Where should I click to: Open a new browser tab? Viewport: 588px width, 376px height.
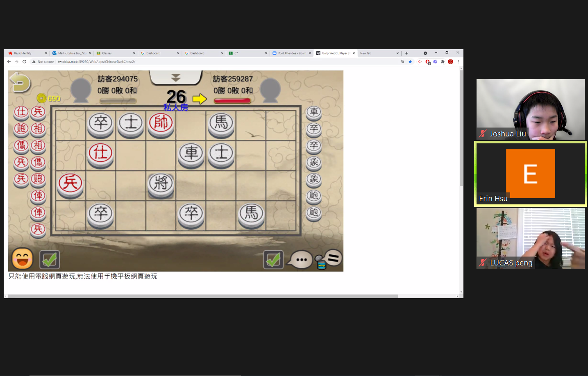[406, 53]
